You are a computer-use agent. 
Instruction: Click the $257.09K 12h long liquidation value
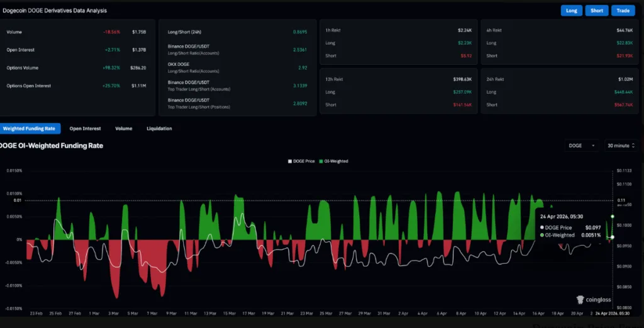pyautogui.click(x=462, y=92)
